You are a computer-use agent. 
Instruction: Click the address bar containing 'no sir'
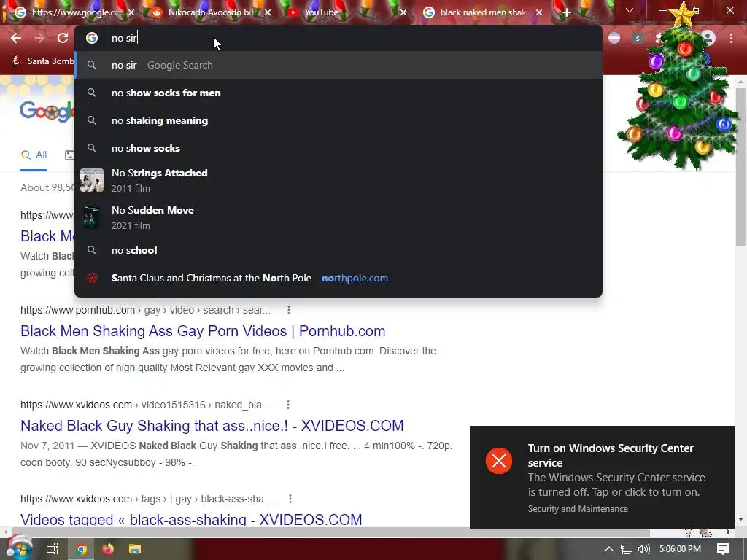pyautogui.click(x=338, y=38)
